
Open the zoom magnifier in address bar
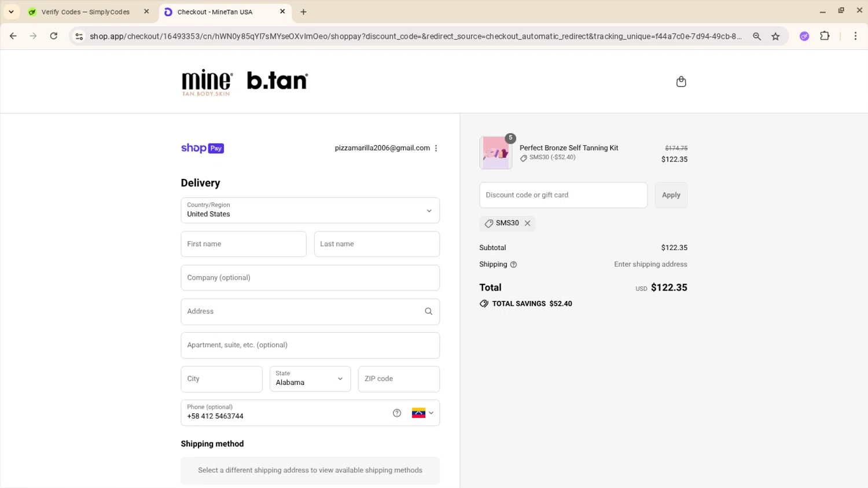click(756, 36)
